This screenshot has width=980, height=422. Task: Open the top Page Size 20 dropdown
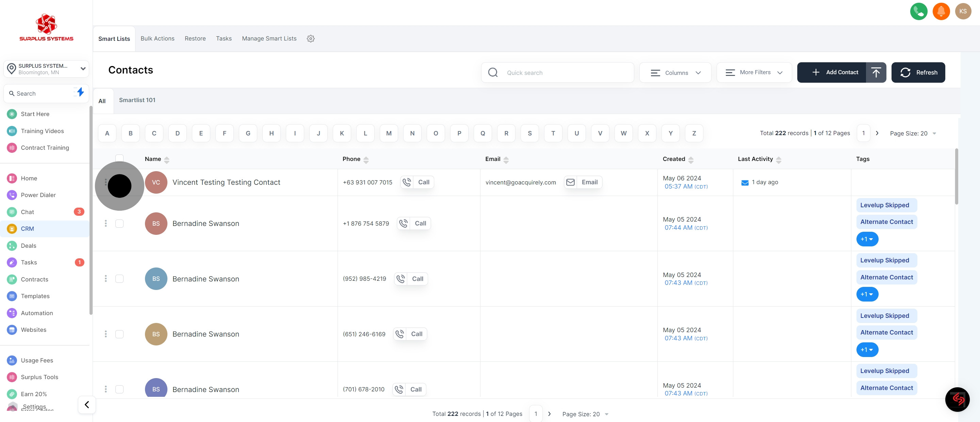coord(913,133)
